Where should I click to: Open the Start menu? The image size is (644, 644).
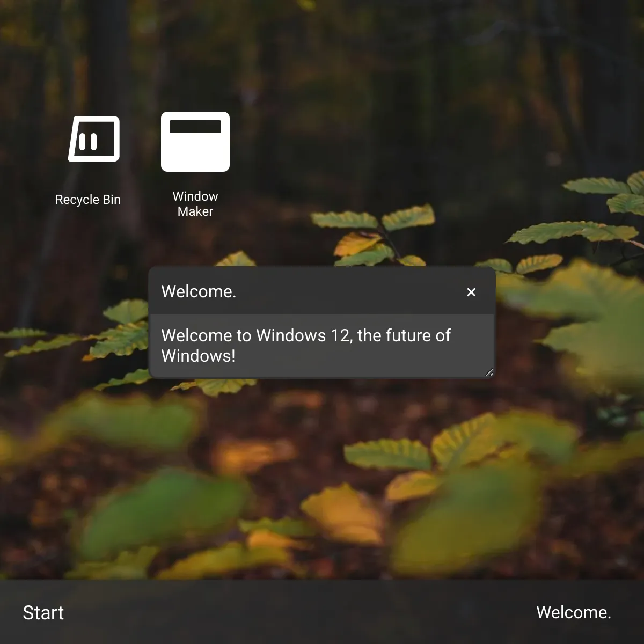[x=43, y=612]
